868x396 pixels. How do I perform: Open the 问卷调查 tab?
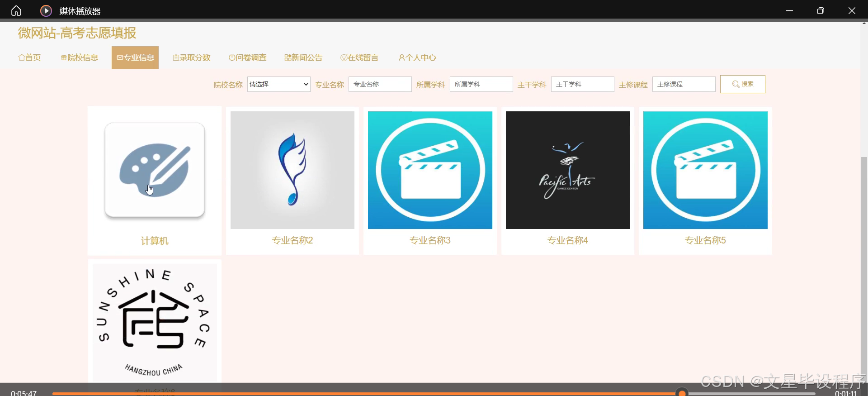248,57
